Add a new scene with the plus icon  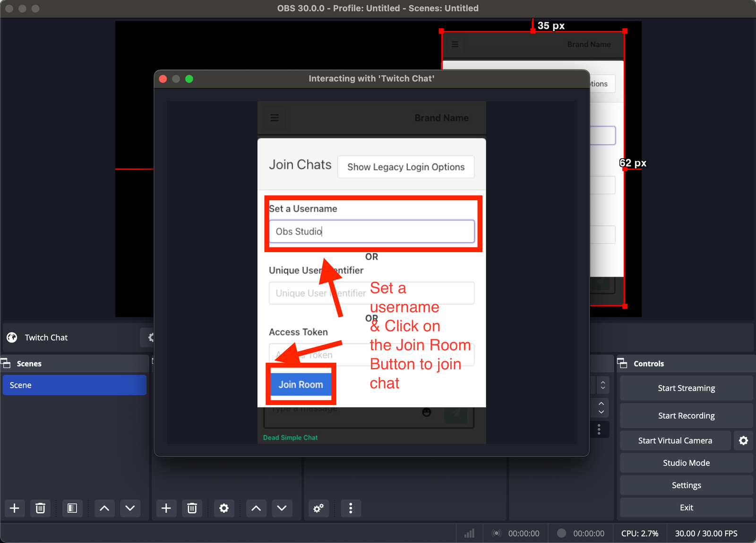[15, 509]
